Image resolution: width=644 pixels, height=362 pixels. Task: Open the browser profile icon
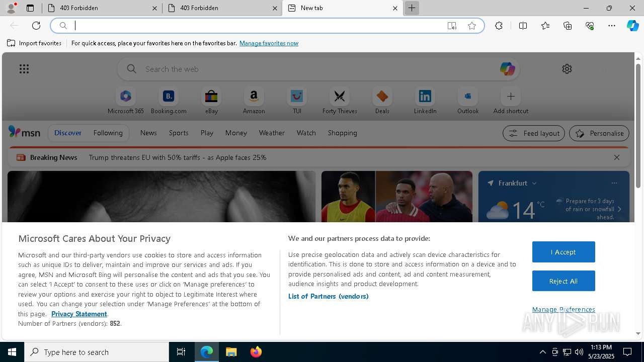[x=11, y=8]
